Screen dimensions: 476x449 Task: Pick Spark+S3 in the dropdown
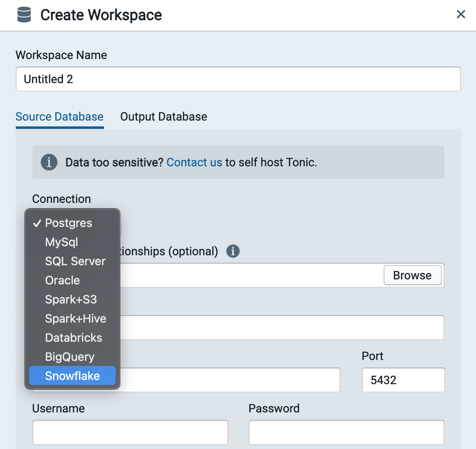tap(72, 299)
